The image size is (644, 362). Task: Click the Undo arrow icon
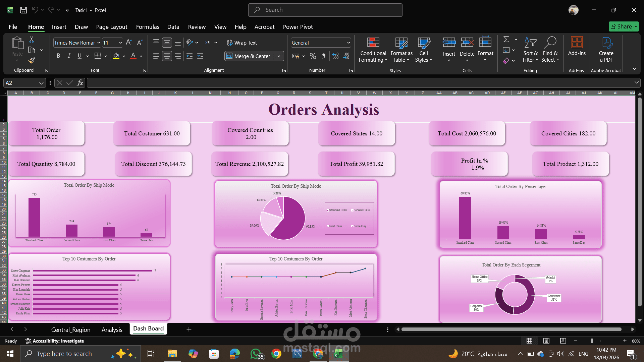(35, 10)
